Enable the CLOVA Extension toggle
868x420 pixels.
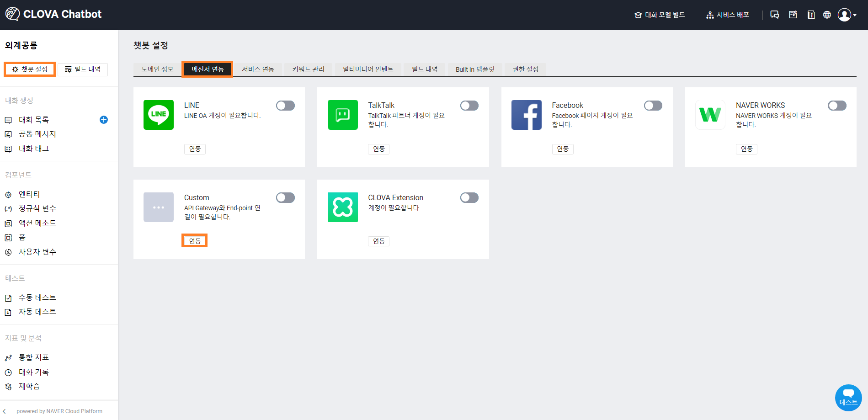coord(469,197)
